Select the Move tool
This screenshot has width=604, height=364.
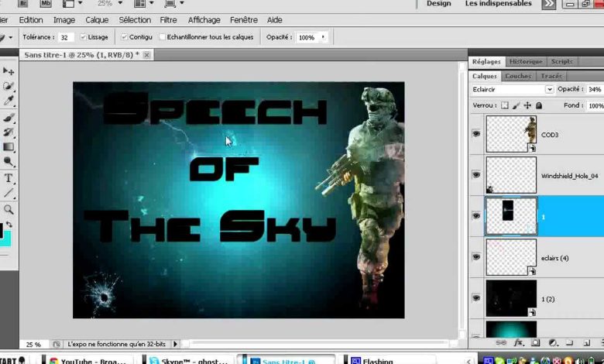click(x=9, y=71)
